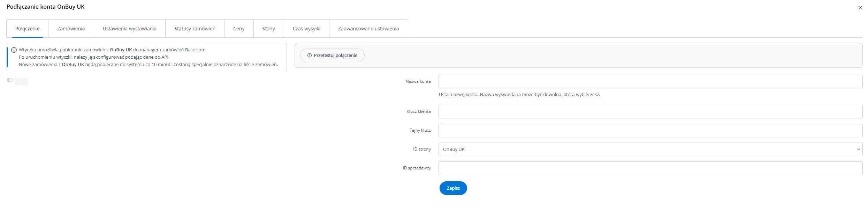The width and height of the screenshot is (868, 211).
Task: Click into the Klucz klienta field
Action: (x=650, y=112)
